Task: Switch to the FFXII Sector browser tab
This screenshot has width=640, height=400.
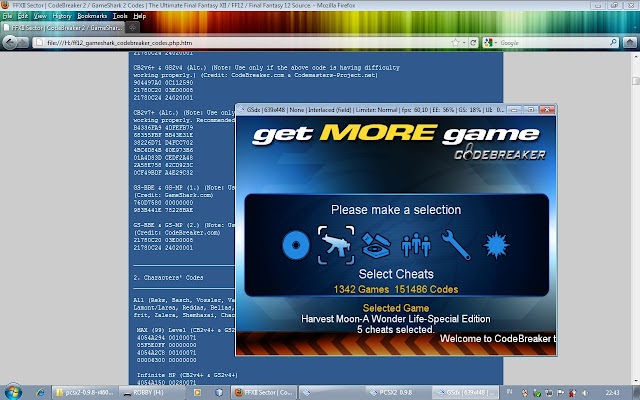Action: [x=62, y=28]
